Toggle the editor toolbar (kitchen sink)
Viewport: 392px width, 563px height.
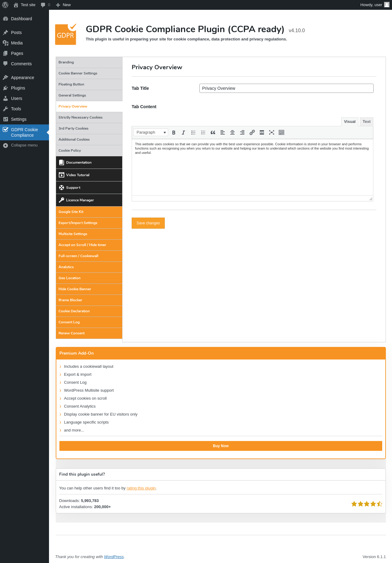[281, 132]
